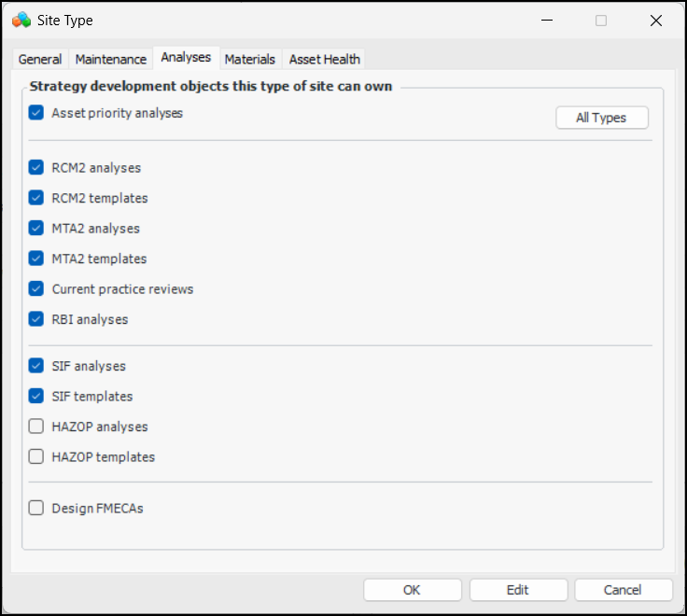Viewport: 687px width, 616px height.
Task: Untick MTA2 templates checkbox
Action: coord(36,259)
